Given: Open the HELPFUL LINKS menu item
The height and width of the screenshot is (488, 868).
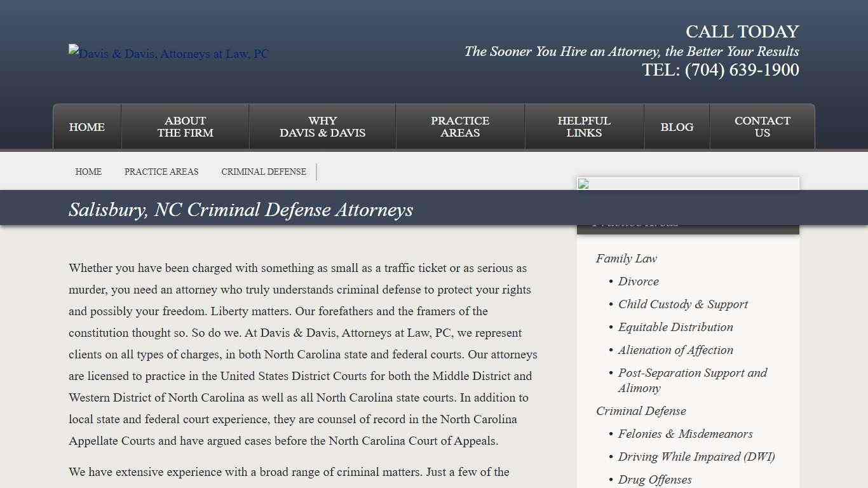Looking at the screenshot, I should (584, 126).
